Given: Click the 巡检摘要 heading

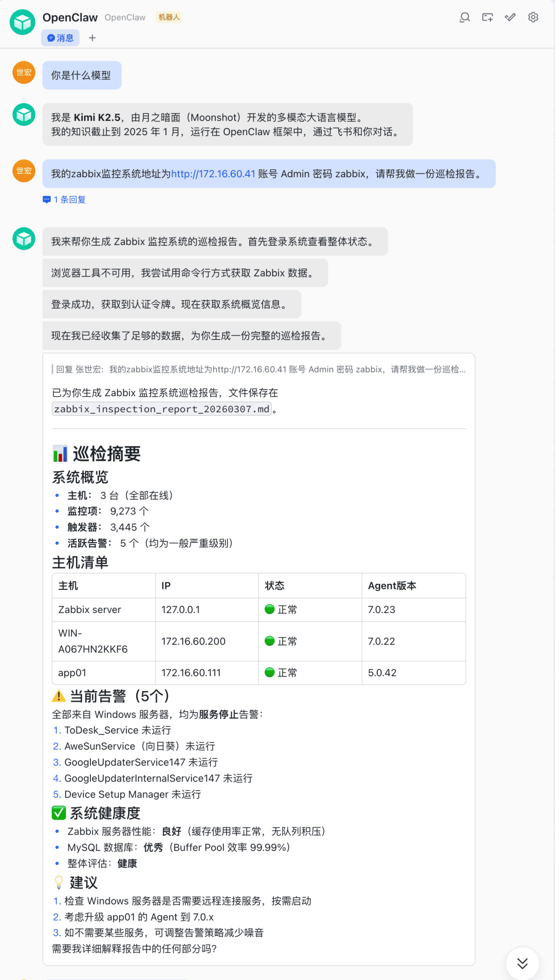Looking at the screenshot, I should tap(97, 454).
